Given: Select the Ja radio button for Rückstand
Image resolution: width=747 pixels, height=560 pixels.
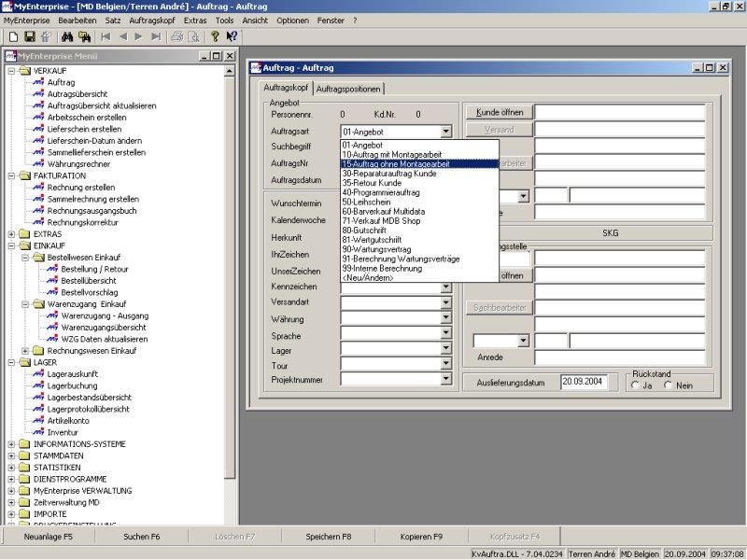Looking at the screenshot, I should [636, 385].
